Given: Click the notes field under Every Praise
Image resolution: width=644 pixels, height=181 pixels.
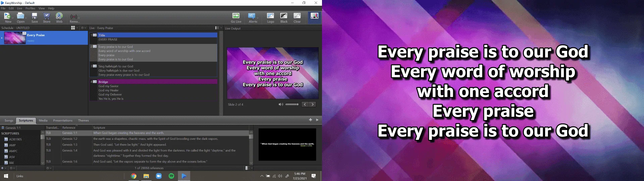Looking at the screenshot, I should pyautogui.click(x=31, y=41).
